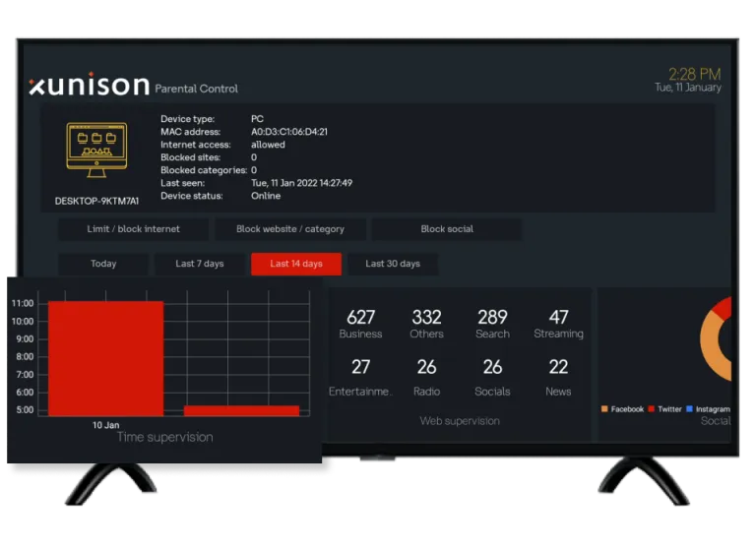Click the short red bar in chart

pos(241,410)
